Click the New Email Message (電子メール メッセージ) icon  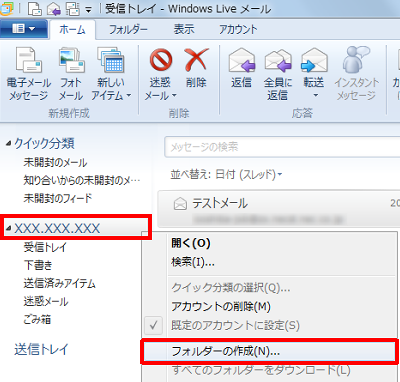pyautogui.click(x=29, y=60)
